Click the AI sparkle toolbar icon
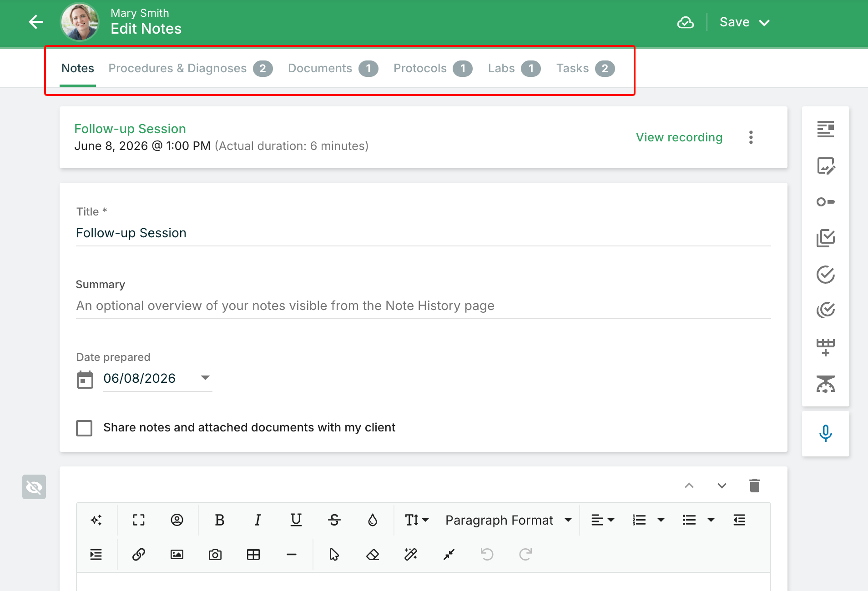 (x=96, y=520)
